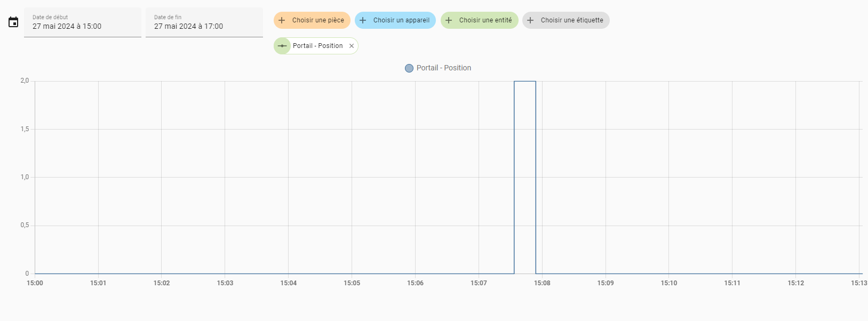
Task: Click the sensor icon on Portail - Position chip
Action: 282,46
